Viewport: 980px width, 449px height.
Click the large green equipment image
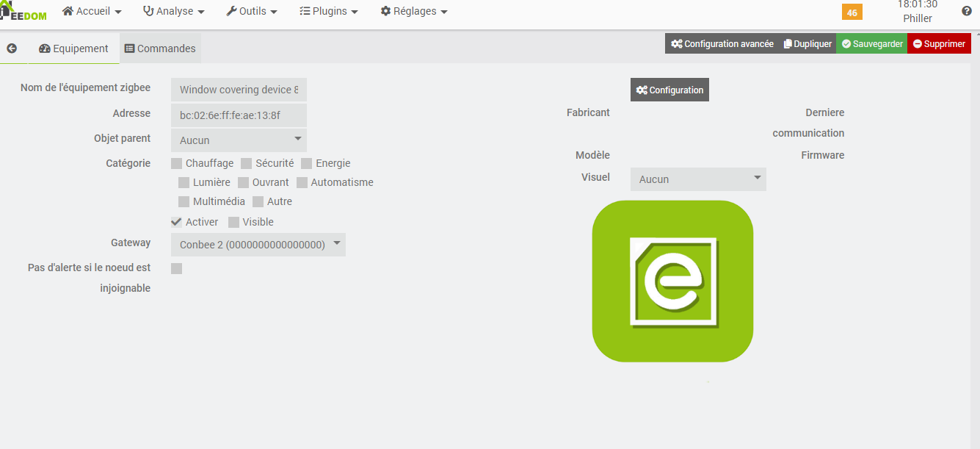click(672, 281)
